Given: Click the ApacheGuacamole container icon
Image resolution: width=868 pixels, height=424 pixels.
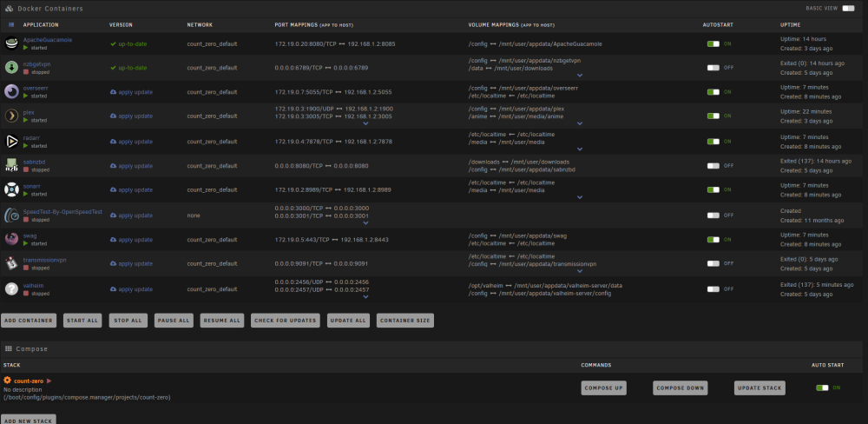Looking at the screenshot, I should pyautogui.click(x=11, y=43).
